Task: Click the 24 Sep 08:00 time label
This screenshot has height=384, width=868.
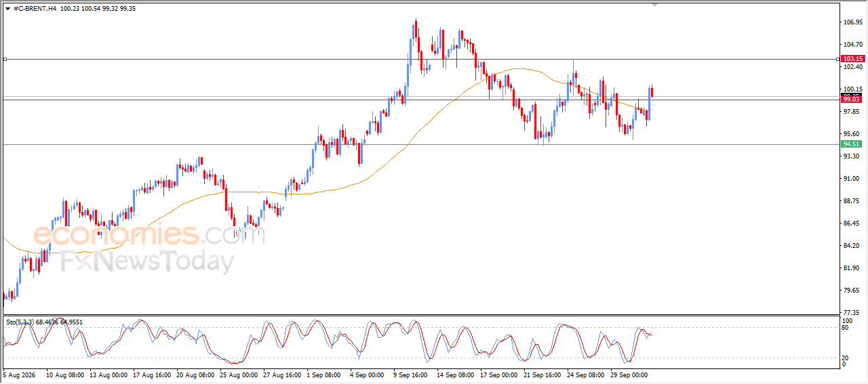Action: [x=586, y=374]
